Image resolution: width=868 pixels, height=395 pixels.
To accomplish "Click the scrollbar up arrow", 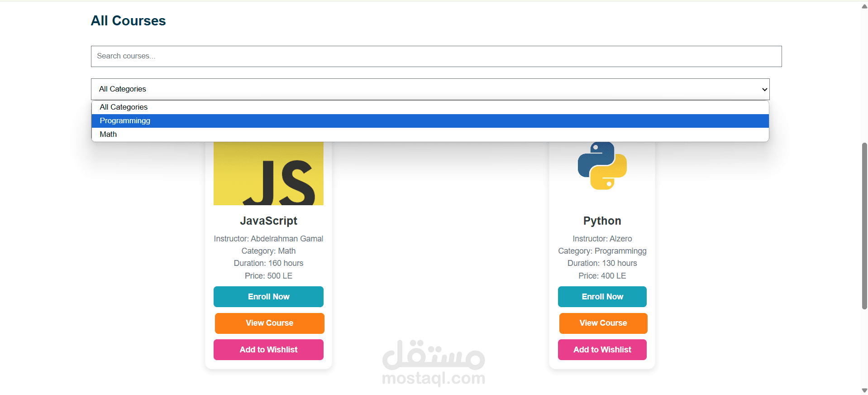I will coord(864,6).
